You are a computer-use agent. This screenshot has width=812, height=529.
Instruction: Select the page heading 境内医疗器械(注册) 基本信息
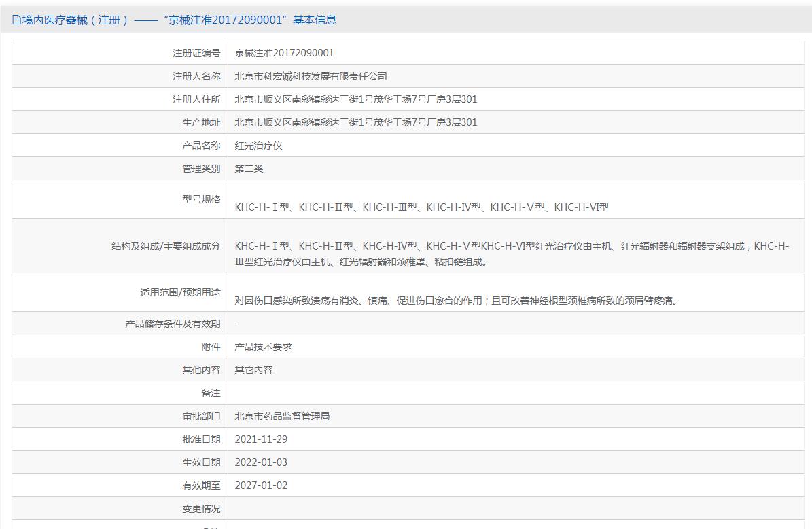(179, 20)
